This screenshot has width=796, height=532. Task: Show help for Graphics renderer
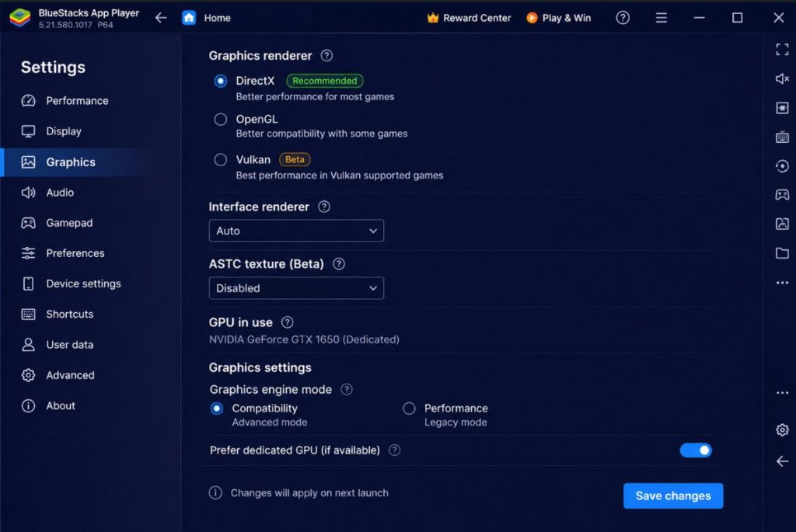(327, 56)
